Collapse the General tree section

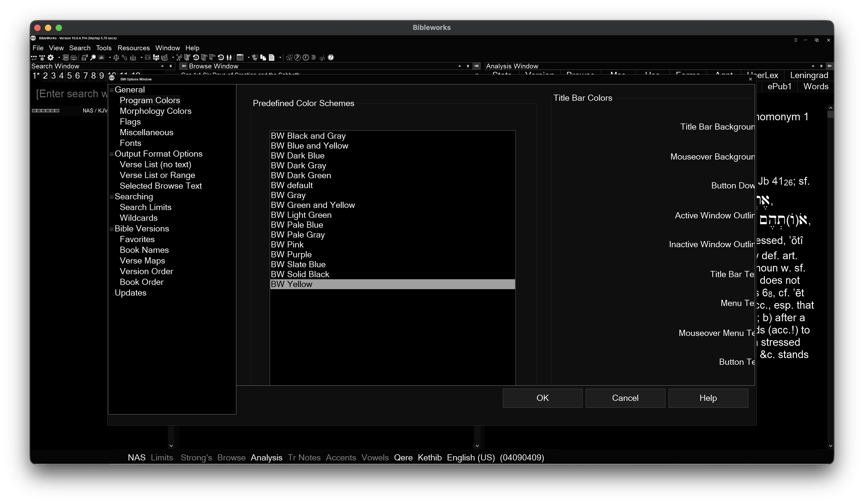pyautogui.click(x=112, y=90)
